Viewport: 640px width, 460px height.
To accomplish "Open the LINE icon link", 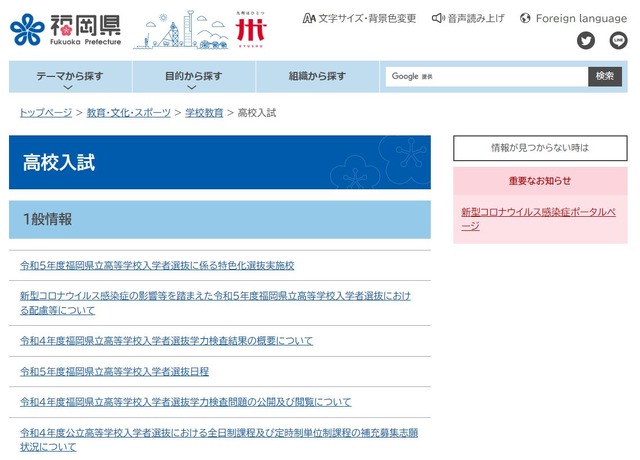I will (x=618, y=40).
